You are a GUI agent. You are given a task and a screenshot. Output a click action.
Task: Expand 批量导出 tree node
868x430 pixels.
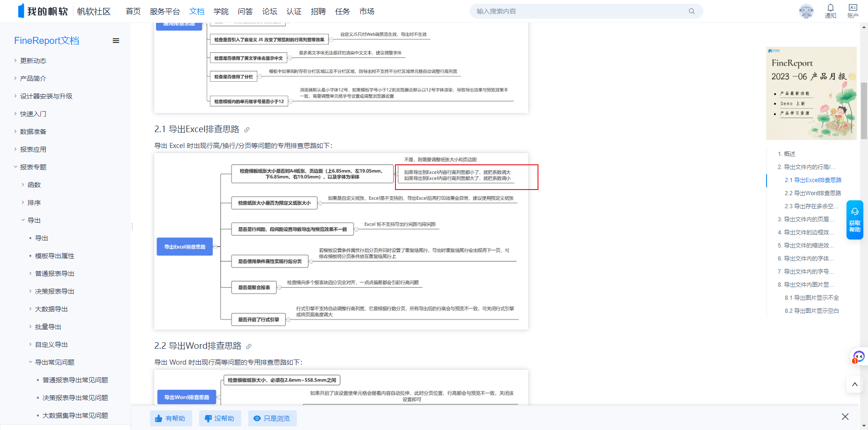[30, 326]
